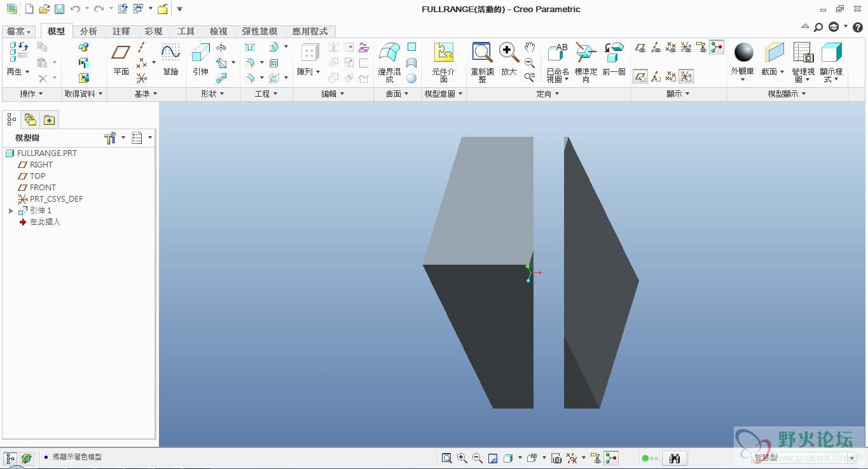Viewport: 868px width, 469px height.
Task: Open the 檔案 file menu
Action: (x=19, y=31)
